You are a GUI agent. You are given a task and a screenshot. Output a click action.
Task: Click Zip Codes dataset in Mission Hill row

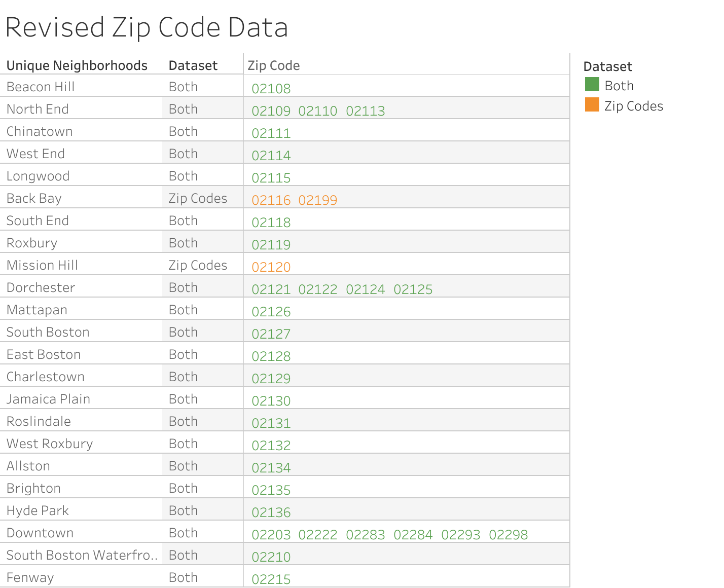[x=198, y=265]
